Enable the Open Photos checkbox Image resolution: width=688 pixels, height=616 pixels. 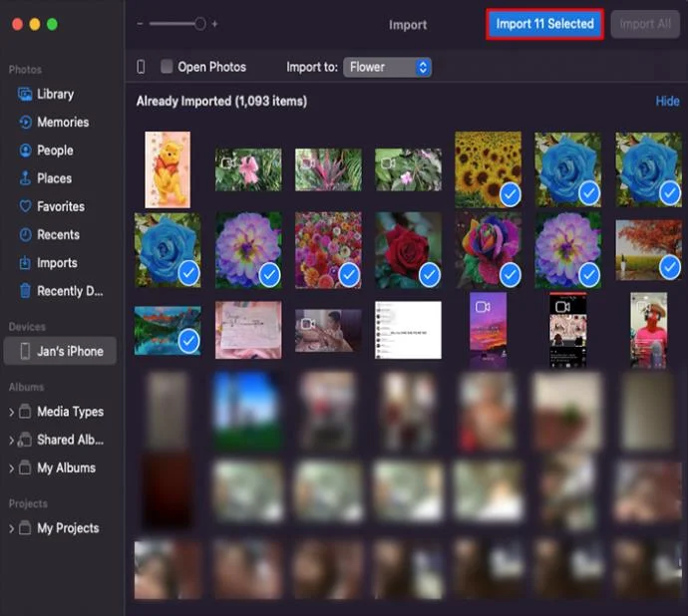(x=167, y=67)
